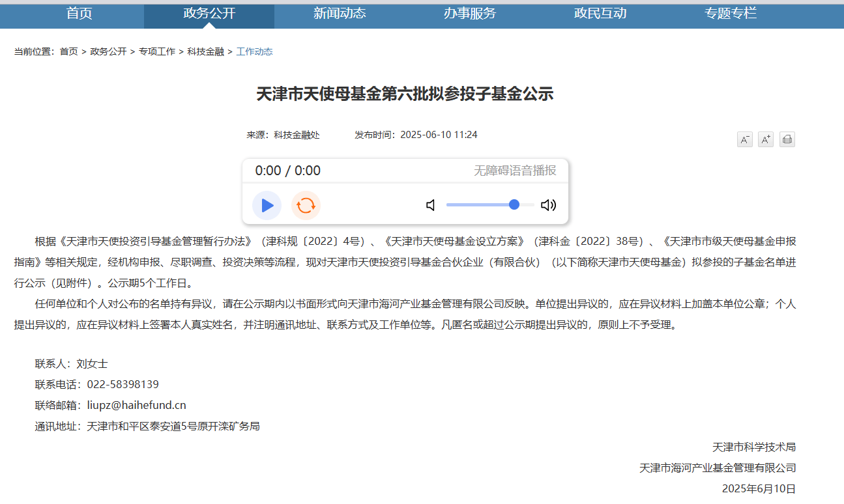Go to 政务公开 in the breadcrumb
844x504 pixels.
tap(108, 51)
